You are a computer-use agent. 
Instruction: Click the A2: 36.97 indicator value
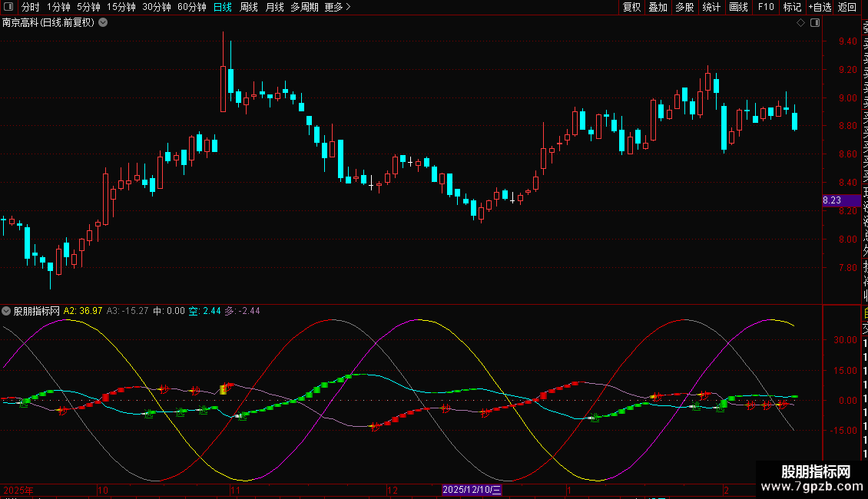83,311
